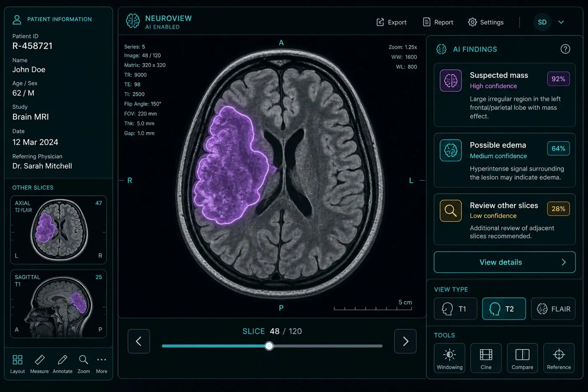Open the Suspected mass finding card

coord(504,95)
